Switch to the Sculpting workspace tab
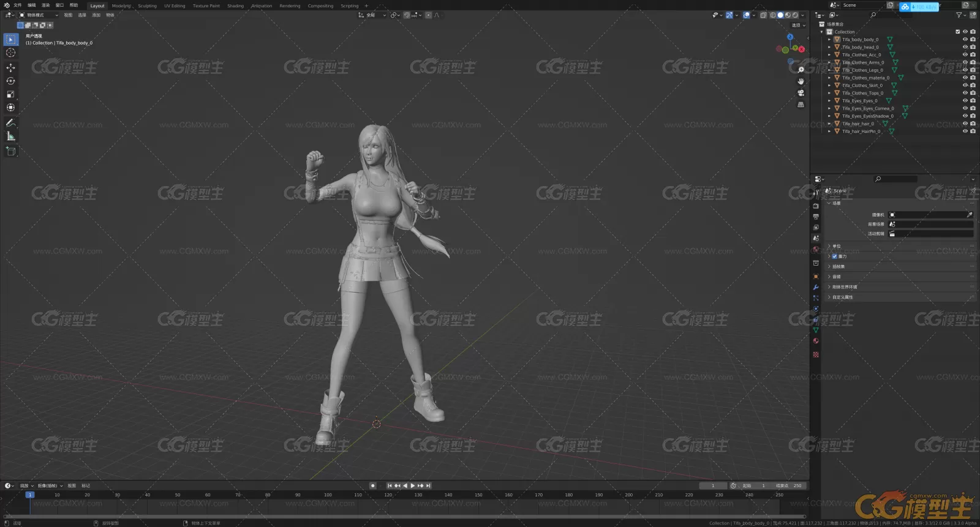Viewport: 980px width, 527px height. [x=147, y=6]
